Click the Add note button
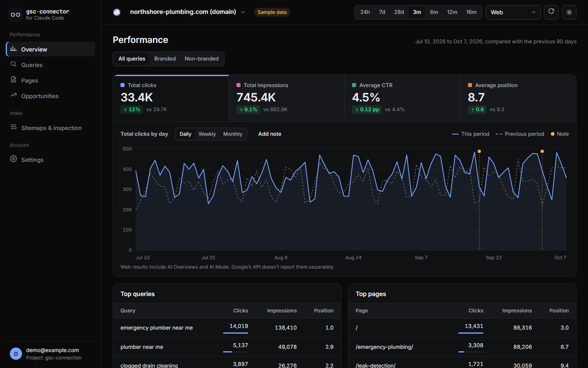 [270, 134]
